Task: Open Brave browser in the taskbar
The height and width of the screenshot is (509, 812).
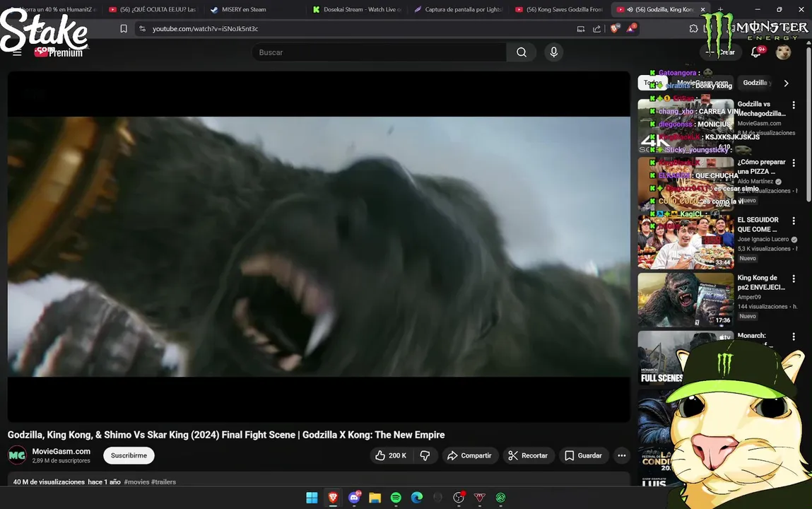Action: coord(333,498)
